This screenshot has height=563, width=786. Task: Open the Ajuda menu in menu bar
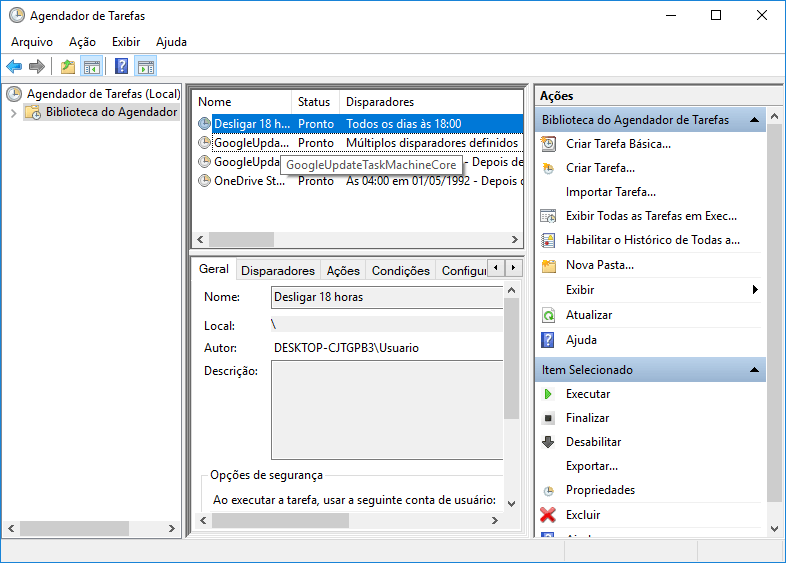click(171, 42)
